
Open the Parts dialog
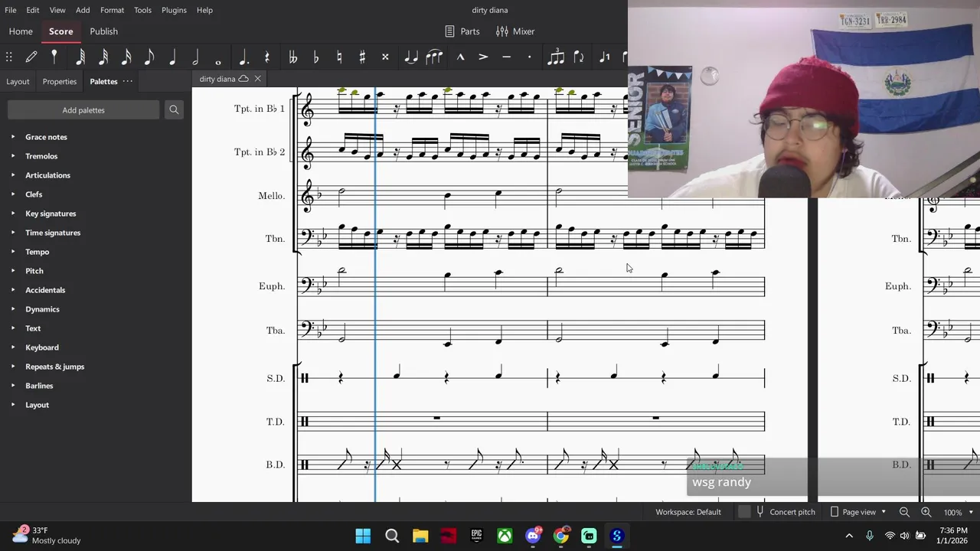point(462,31)
